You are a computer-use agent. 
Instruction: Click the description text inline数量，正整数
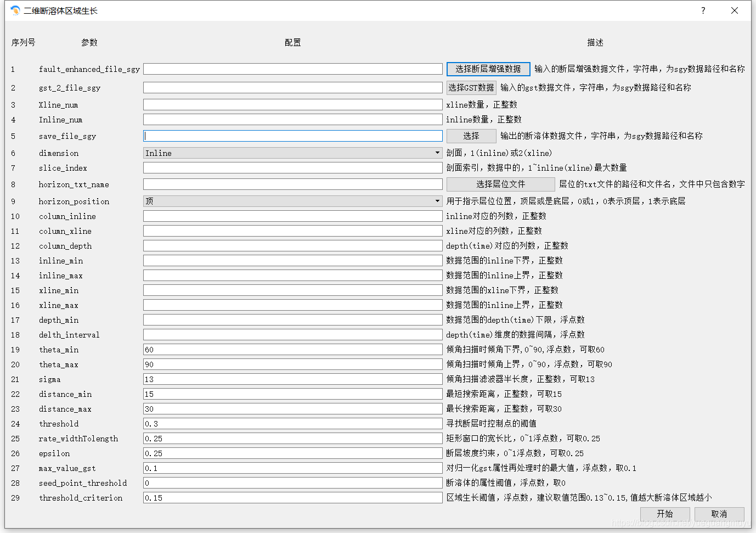(484, 119)
